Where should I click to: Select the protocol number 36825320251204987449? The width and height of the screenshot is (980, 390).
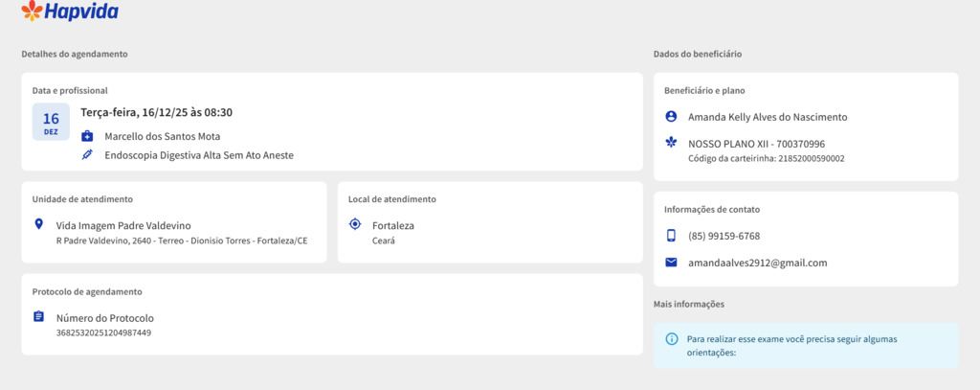[x=103, y=333]
